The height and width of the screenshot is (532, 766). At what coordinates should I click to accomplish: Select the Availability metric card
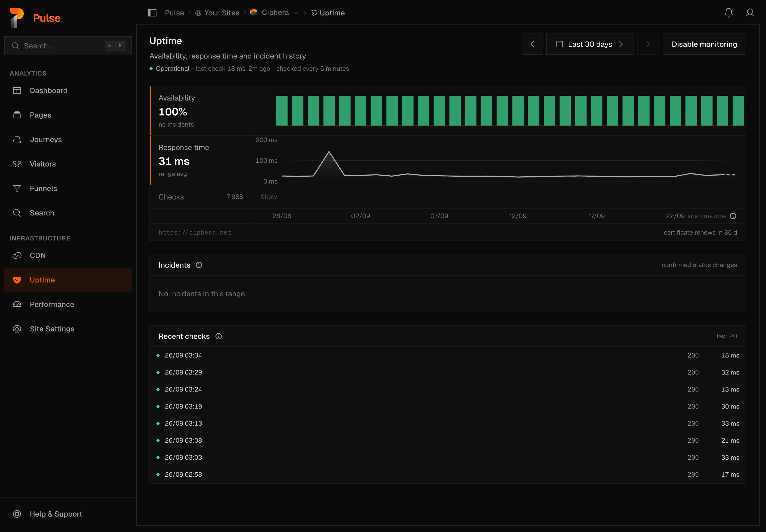tap(201, 111)
